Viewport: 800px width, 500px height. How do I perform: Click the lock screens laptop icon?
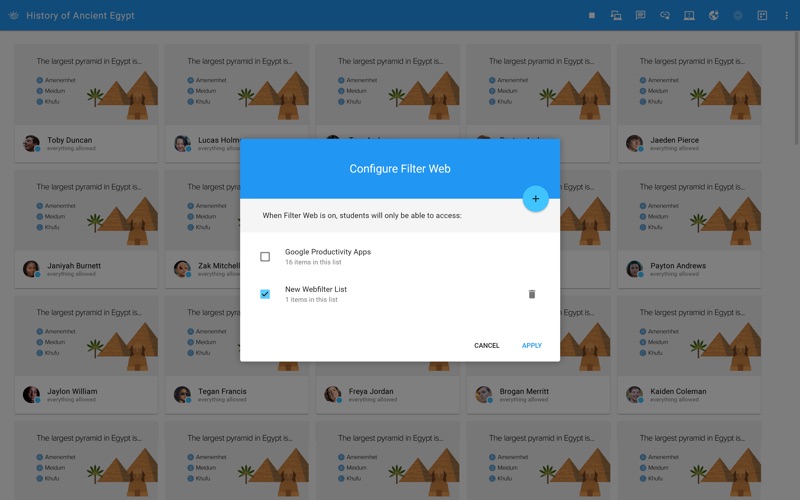(x=689, y=15)
